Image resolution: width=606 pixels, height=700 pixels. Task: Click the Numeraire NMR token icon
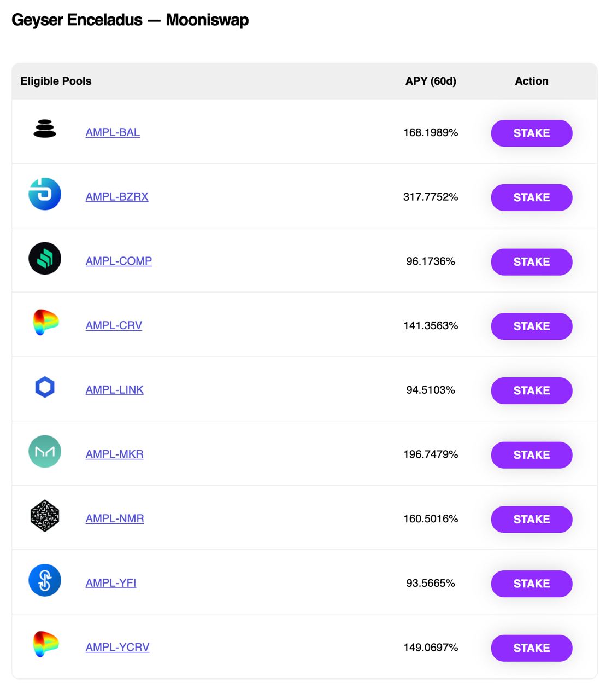tap(45, 516)
